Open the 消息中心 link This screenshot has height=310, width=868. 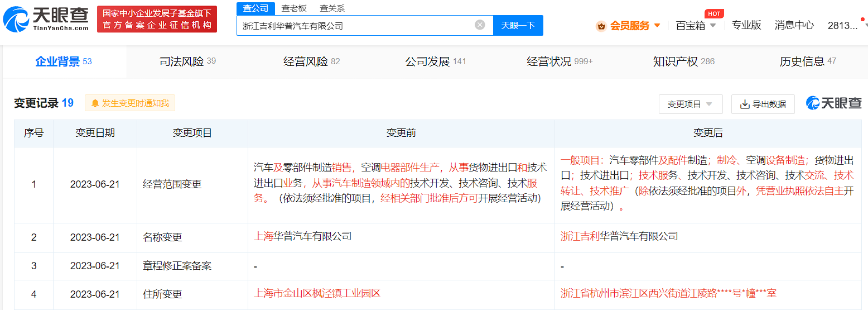click(794, 25)
